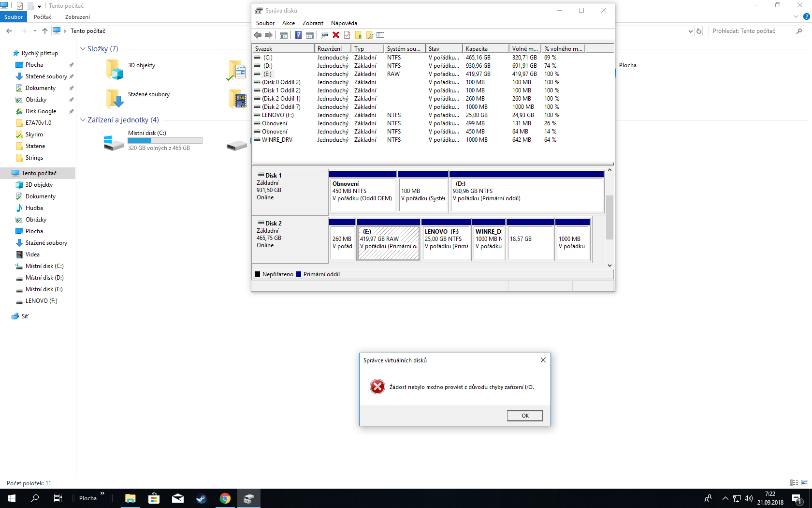Open Windows search from the taskbar
Screen dimensions: 812x508
point(35,498)
